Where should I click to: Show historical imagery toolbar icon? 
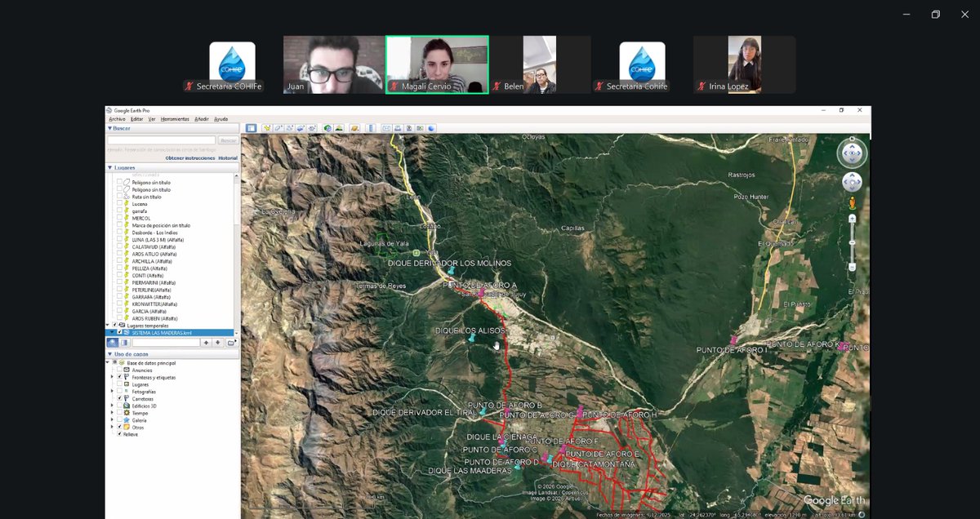[327, 128]
